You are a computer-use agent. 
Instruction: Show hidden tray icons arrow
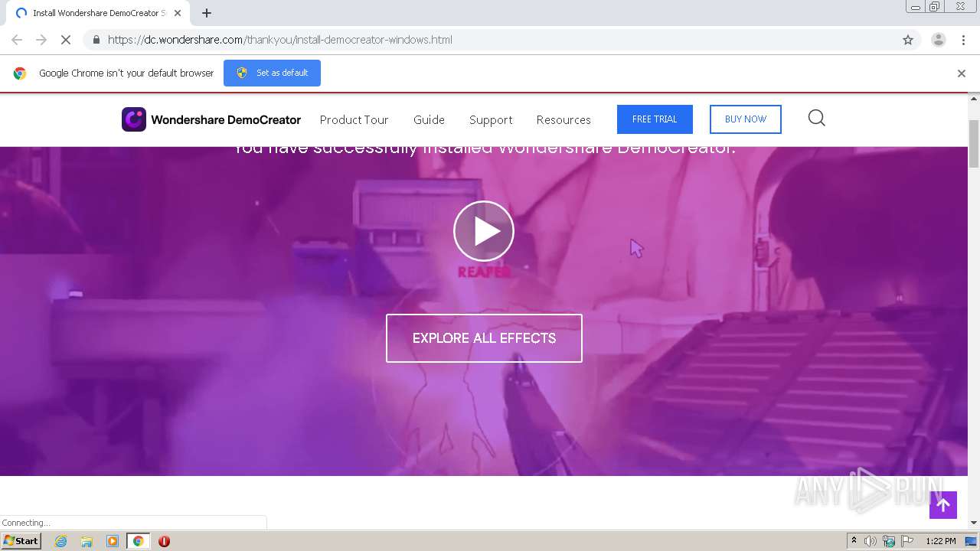[854, 541]
